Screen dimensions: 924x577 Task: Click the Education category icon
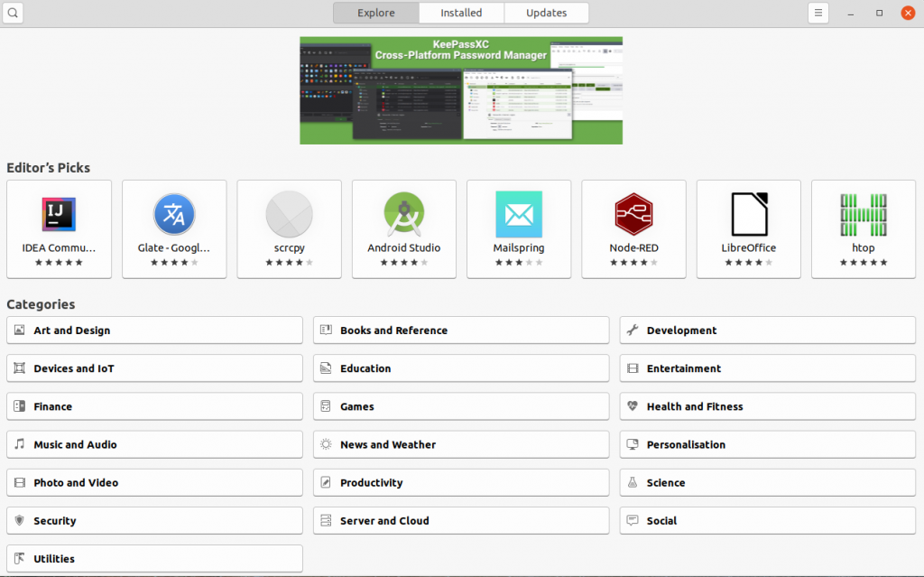point(326,368)
